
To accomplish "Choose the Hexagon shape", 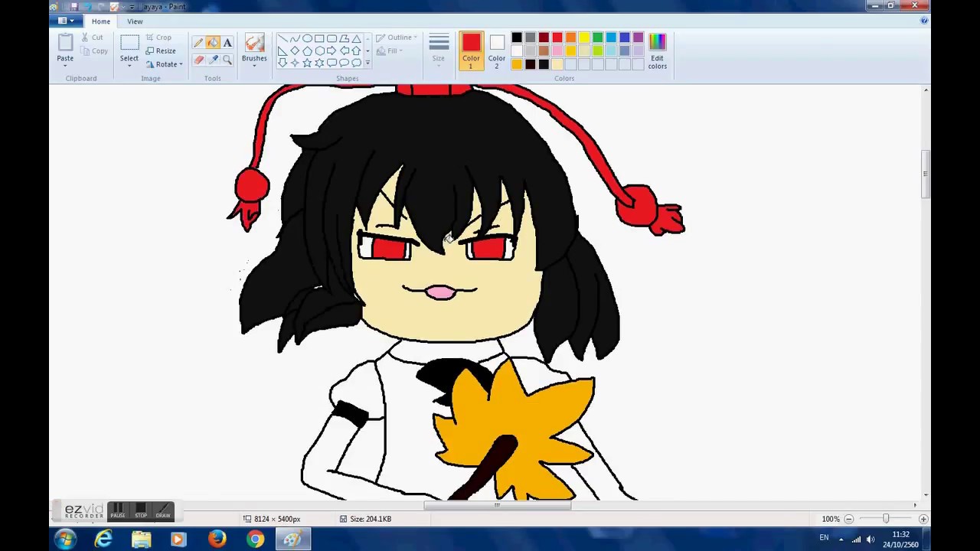I will point(319,51).
